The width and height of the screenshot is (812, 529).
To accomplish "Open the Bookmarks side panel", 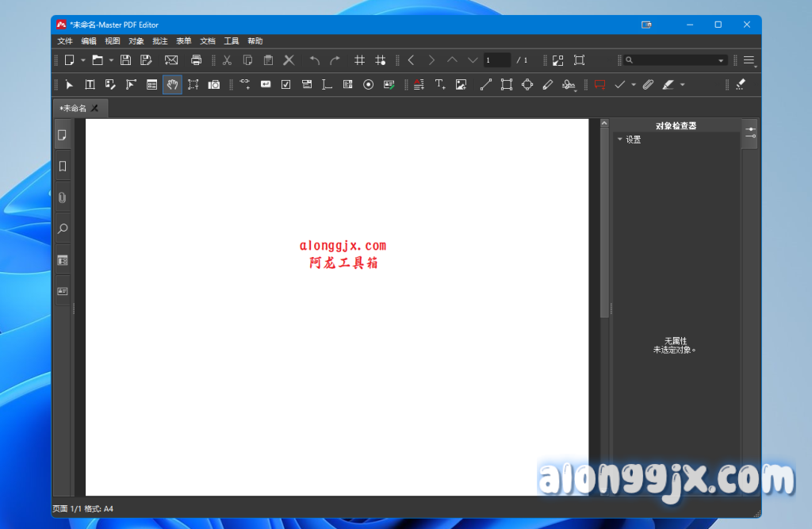I will point(62,166).
